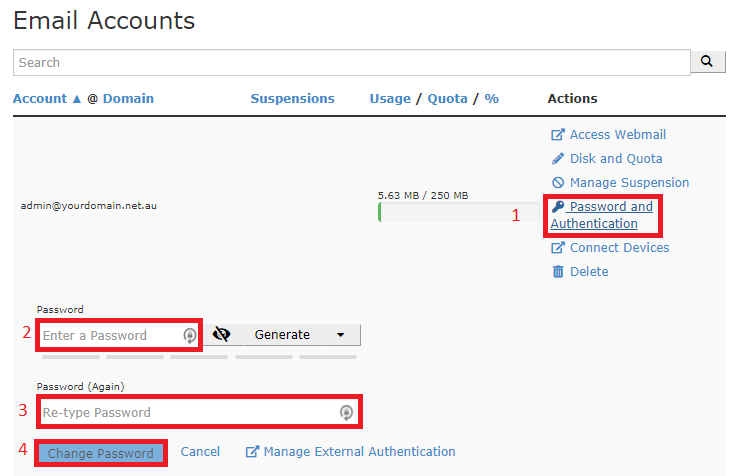Click the Disk and Quota pencil icon

(x=558, y=159)
